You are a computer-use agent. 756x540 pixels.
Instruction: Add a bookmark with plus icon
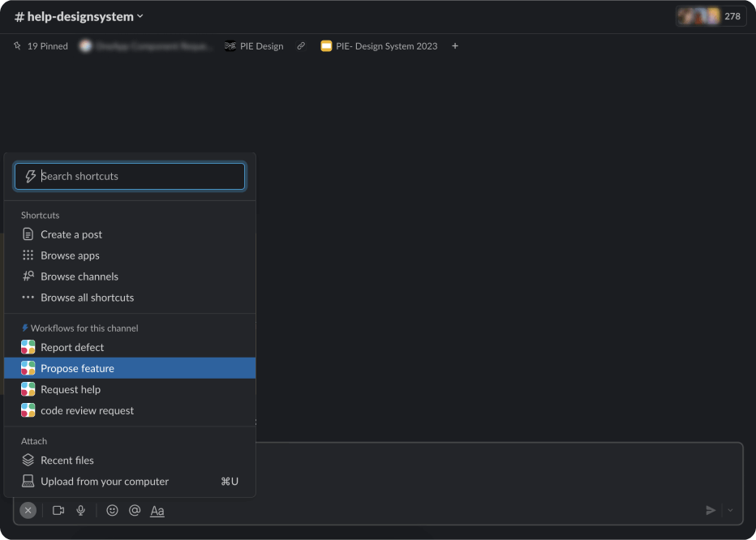[455, 46]
